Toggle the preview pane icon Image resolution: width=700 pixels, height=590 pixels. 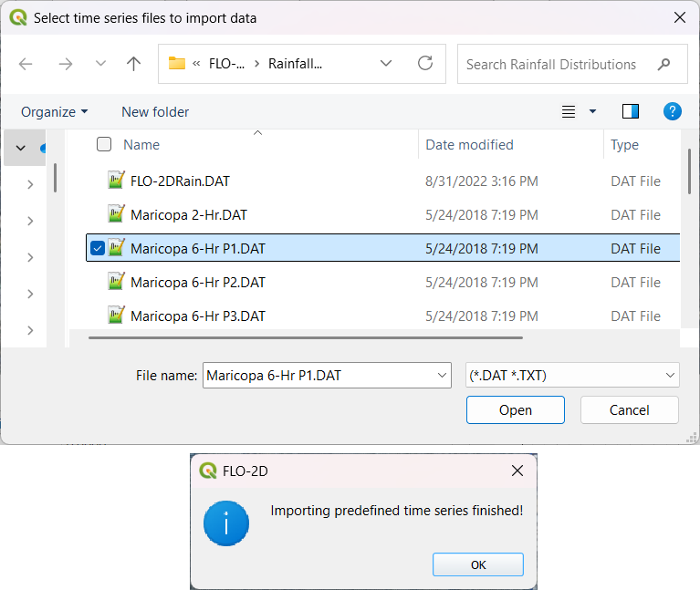(x=631, y=111)
